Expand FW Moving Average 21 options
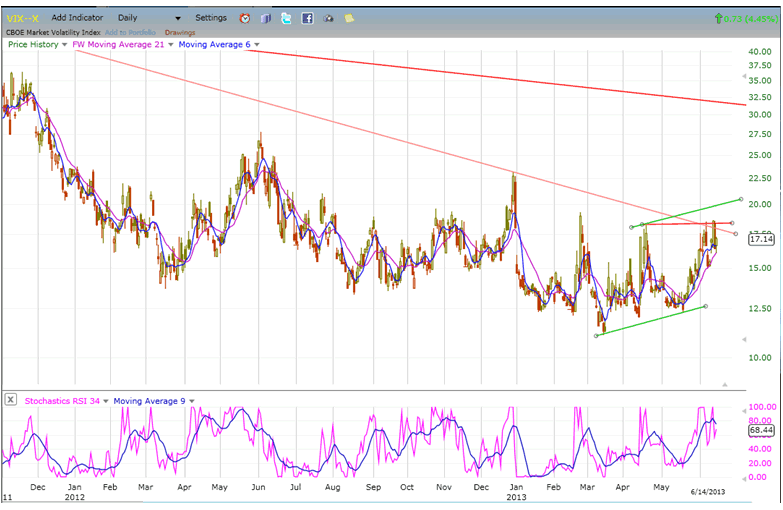Image resolution: width=783 pixels, height=510 pixels. point(170,45)
